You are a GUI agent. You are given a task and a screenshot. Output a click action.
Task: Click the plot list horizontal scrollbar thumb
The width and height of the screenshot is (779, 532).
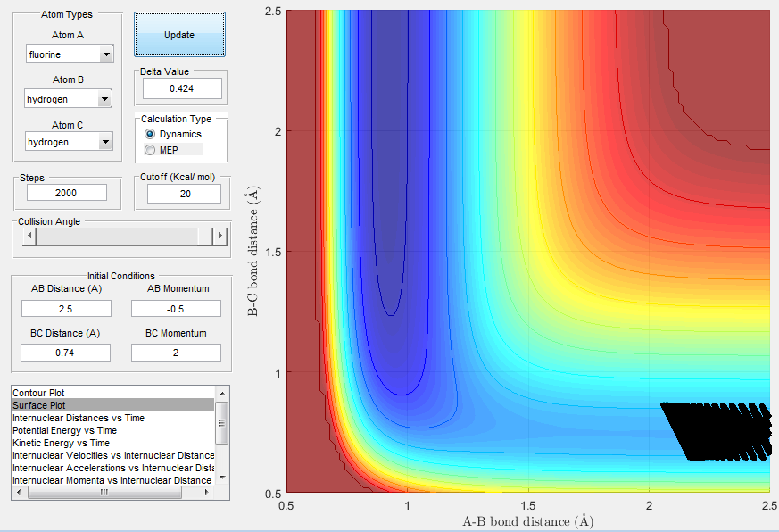click(104, 492)
